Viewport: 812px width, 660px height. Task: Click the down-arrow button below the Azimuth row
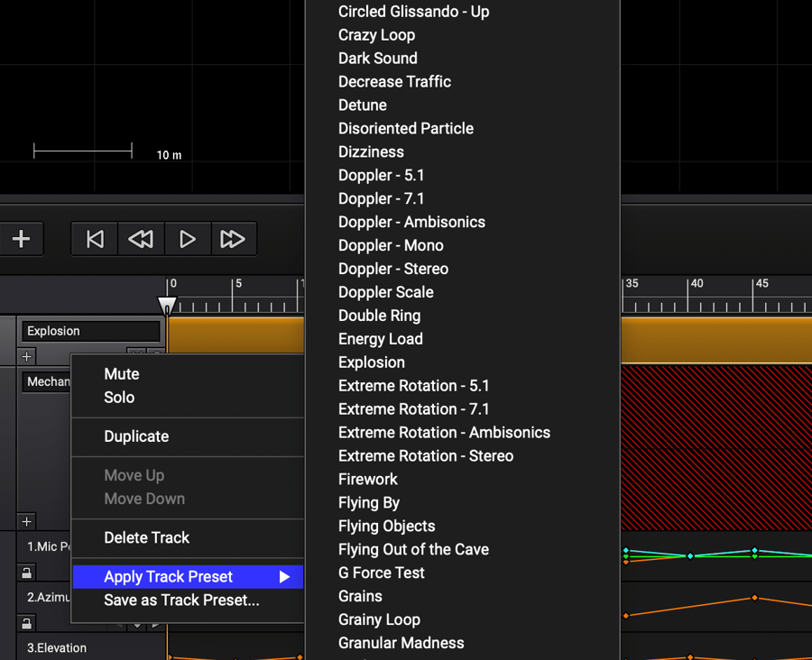tap(138, 626)
